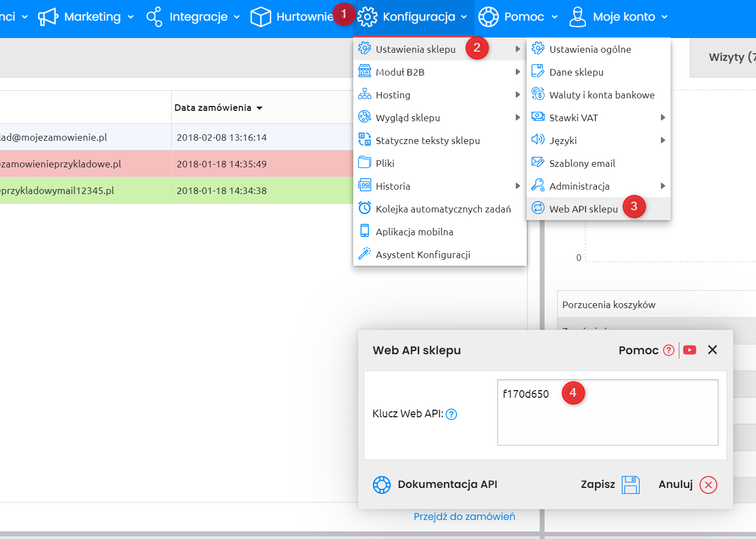
Task: Click the Szablony email envelope icon
Action: click(x=538, y=162)
